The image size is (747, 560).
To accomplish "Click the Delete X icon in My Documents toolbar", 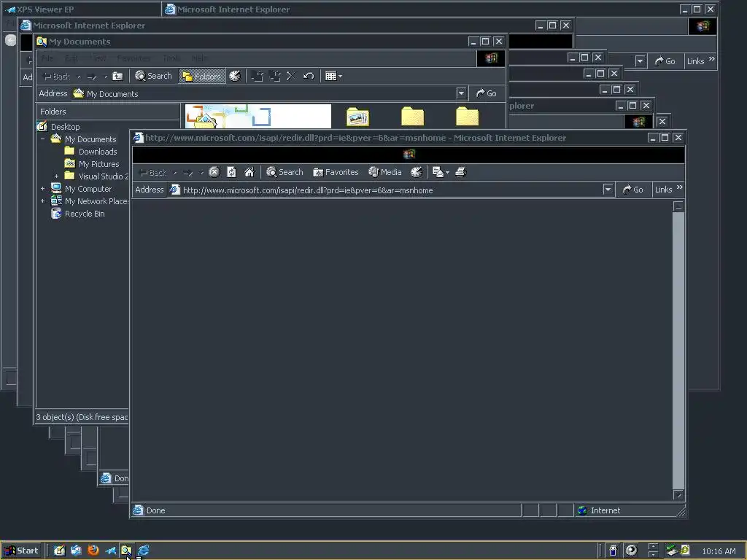I will tap(290, 76).
